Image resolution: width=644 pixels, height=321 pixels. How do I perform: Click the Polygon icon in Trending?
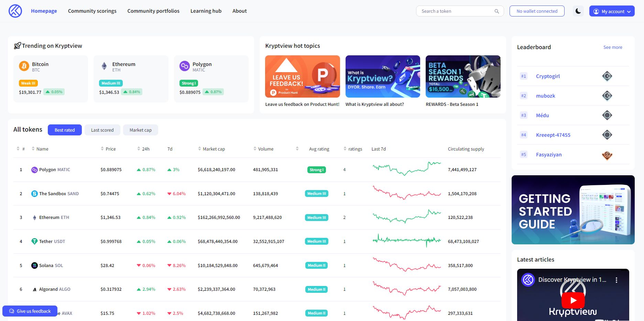185,66
